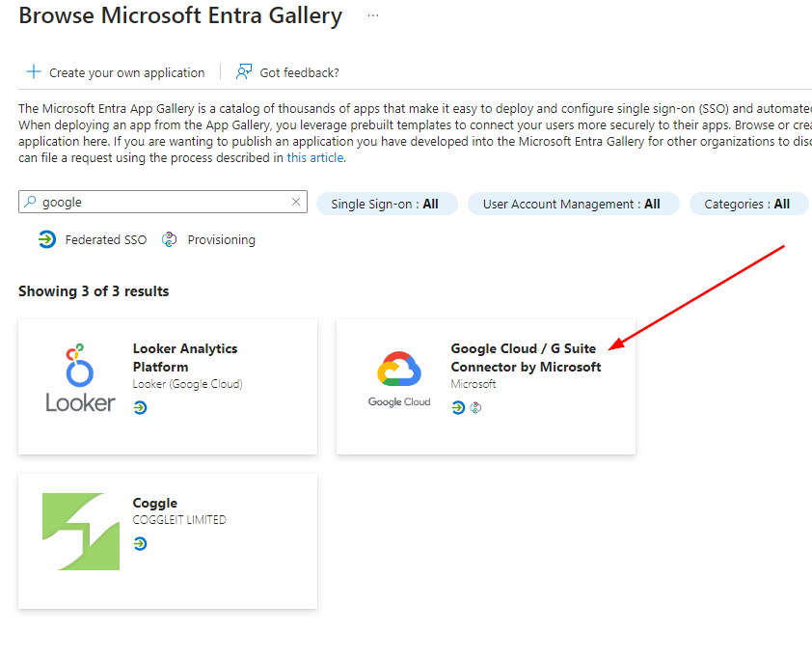Open the Looker Analytics Platform app title
Viewport: 812px width, 660px height.
tap(185, 357)
